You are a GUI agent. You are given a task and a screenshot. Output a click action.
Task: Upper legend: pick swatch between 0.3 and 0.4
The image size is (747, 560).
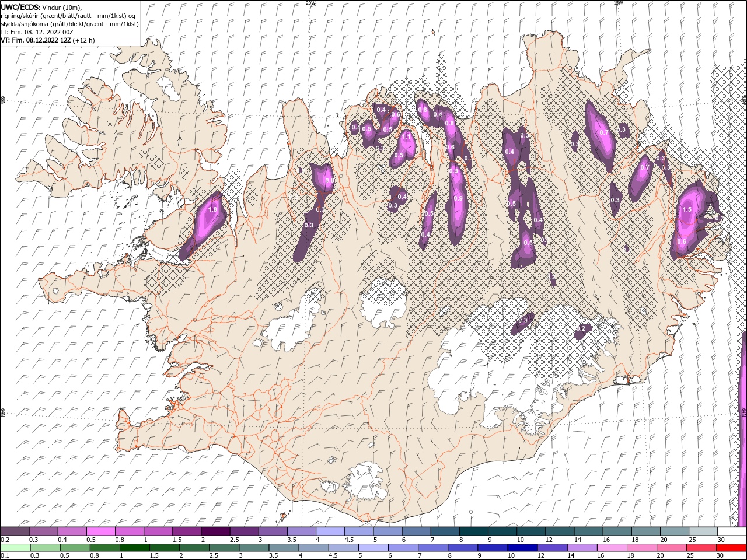pos(43,531)
